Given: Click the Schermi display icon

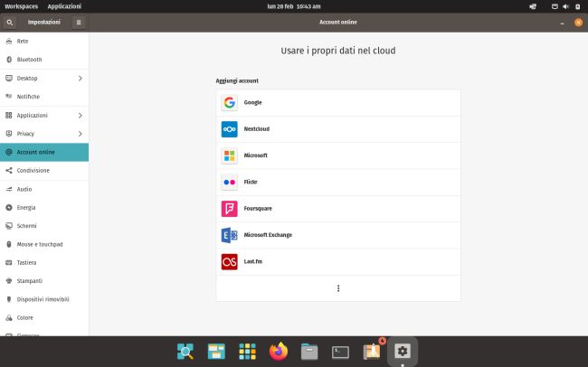Looking at the screenshot, I should (x=9, y=226).
